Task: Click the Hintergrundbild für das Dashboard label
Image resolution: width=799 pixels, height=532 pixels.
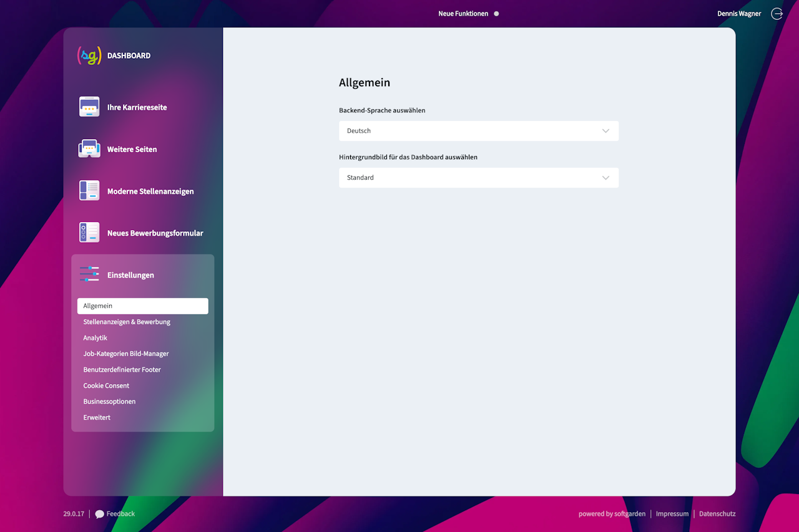Action: click(408, 157)
